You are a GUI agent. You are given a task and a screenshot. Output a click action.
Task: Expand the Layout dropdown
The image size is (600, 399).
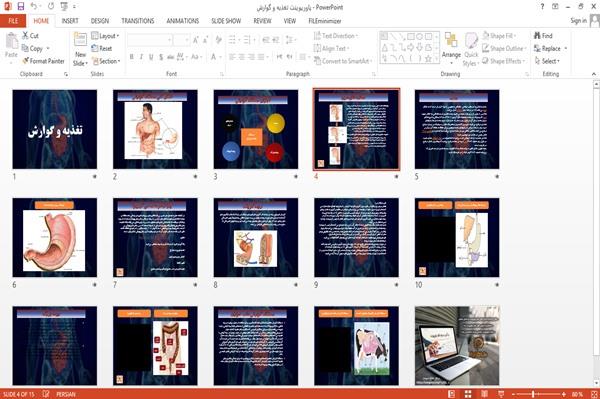pos(105,36)
